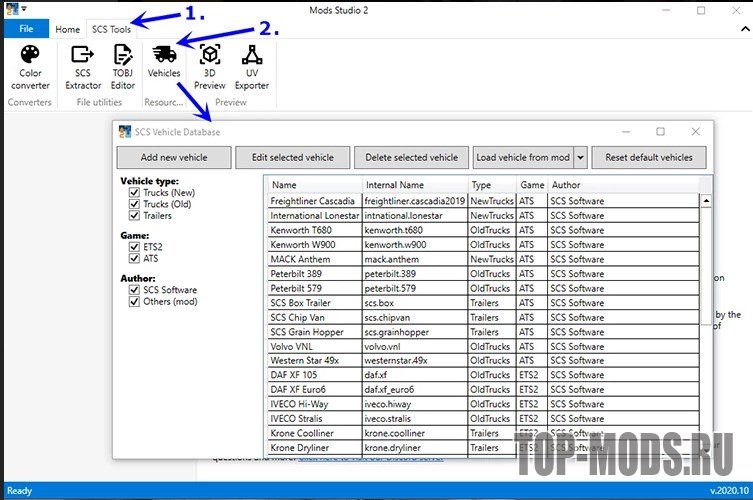Toggle the Others (mod) author checkbox
The image size is (753, 500).
click(135, 301)
